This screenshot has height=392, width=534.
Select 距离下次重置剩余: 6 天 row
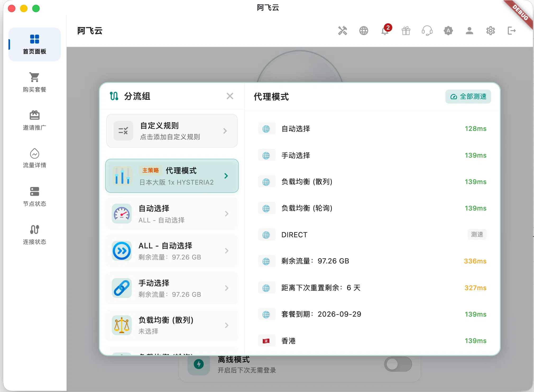tap(372, 288)
